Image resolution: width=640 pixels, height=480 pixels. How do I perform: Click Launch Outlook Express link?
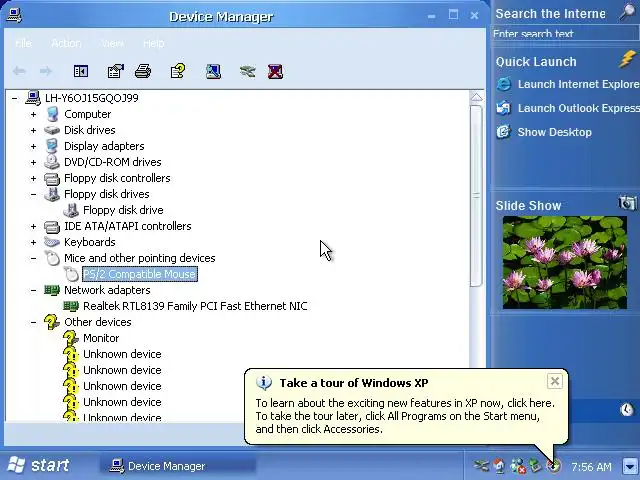(x=578, y=108)
